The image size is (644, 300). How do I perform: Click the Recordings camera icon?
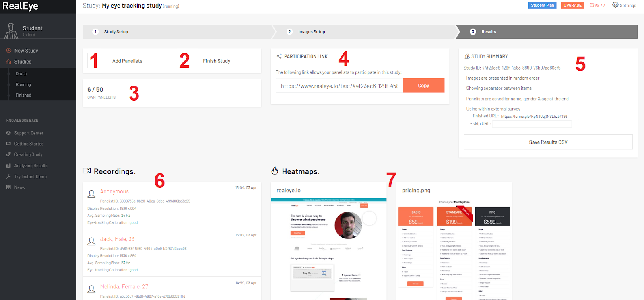point(87,171)
